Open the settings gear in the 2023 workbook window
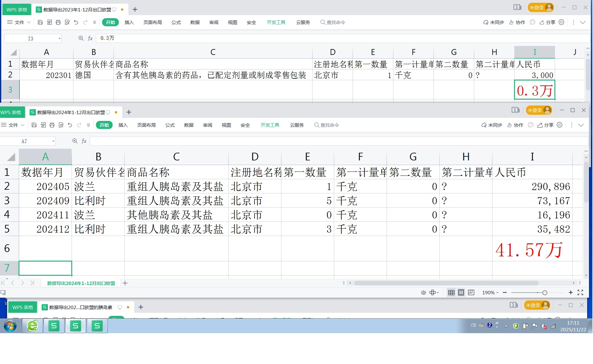This screenshot has width=593, height=364. click(562, 22)
